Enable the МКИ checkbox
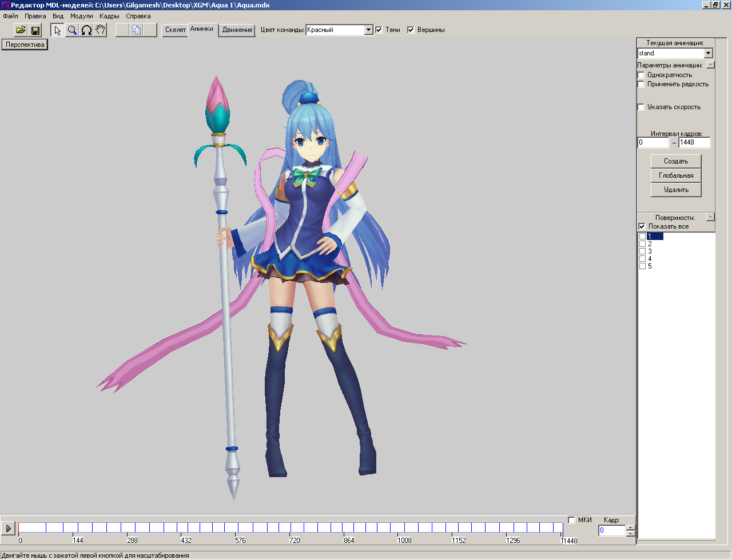The height and width of the screenshot is (560, 732). 571,520
